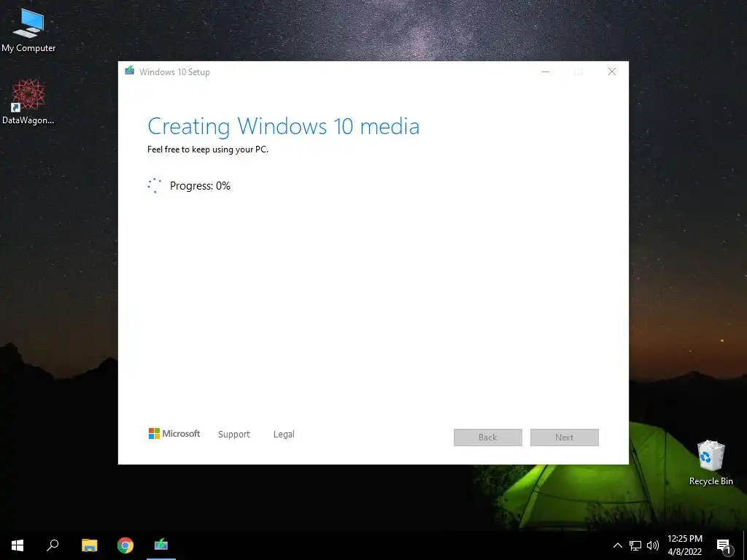Click the greyed-out Back button
The height and width of the screenshot is (560, 747).
pos(488,437)
